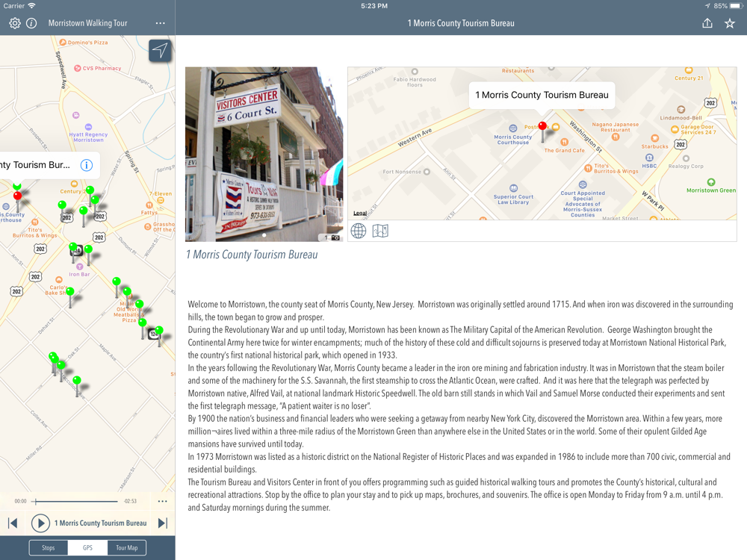Tap the Hyatt Regency Morristown marker
This screenshot has height=560, width=747.
[88, 127]
